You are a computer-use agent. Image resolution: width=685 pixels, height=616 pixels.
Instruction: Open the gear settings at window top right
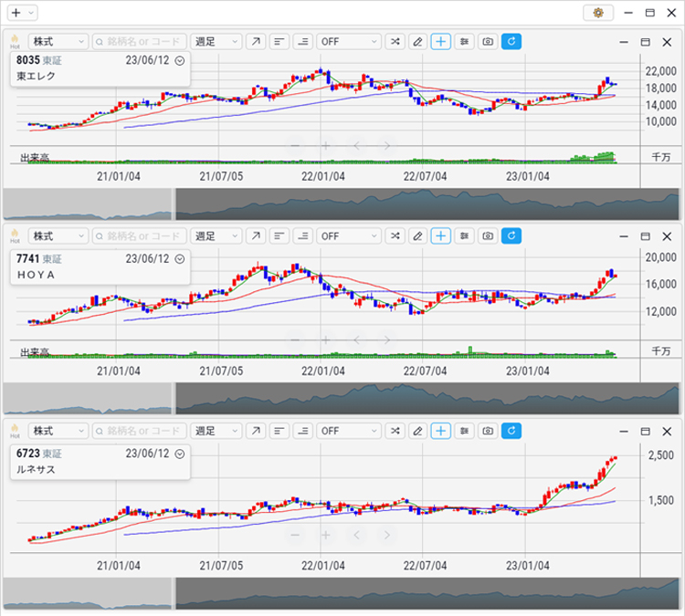click(598, 13)
